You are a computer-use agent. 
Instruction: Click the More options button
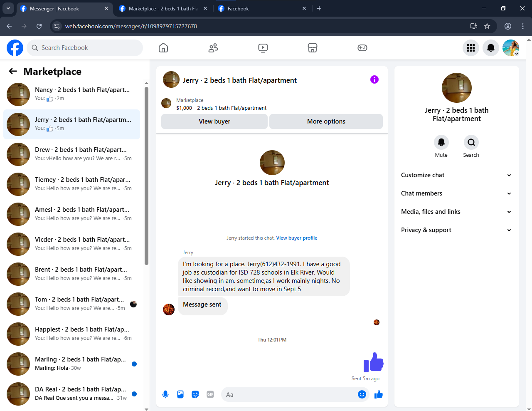click(x=326, y=121)
